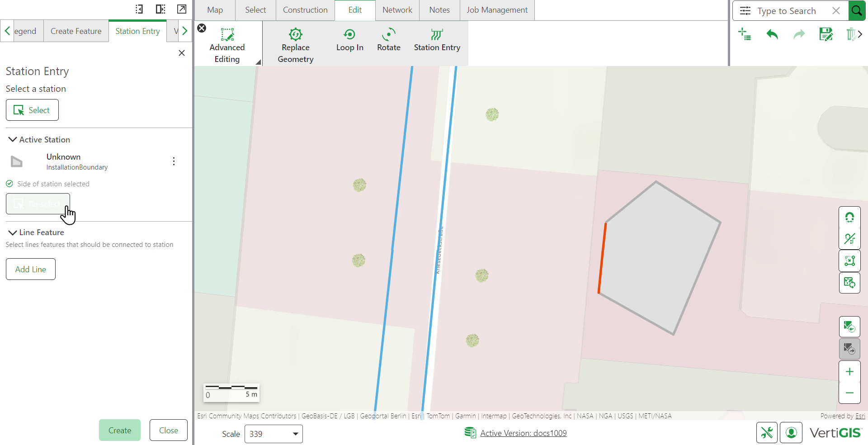Toggle the snapping magnet tool on map
This screenshot has width=868, height=445.
tap(849, 218)
